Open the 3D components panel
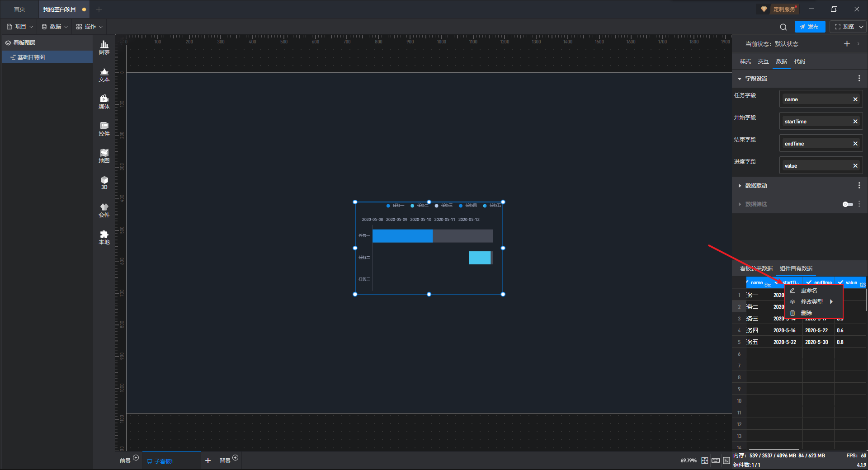This screenshot has height=470, width=868. coord(104,183)
